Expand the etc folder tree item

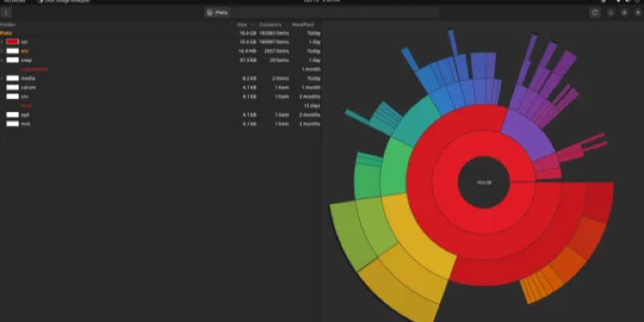2,50
